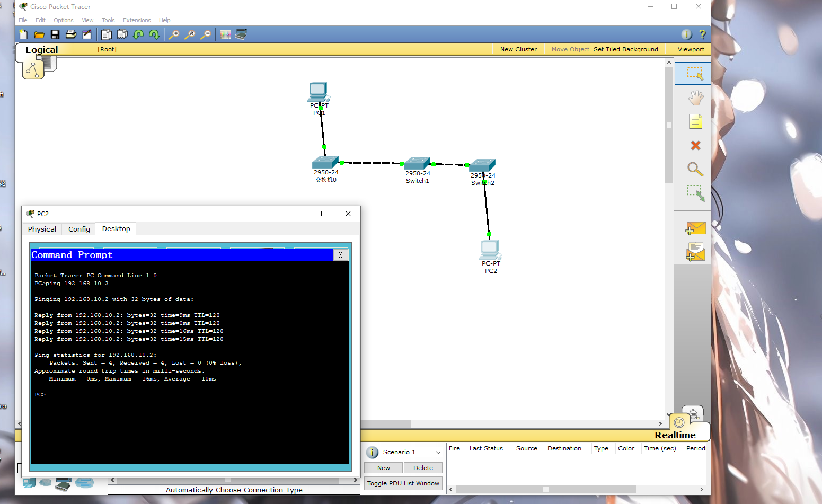Open the View menu
Image resolution: width=822 pixels, height=504 pixels.
point(87,20)
